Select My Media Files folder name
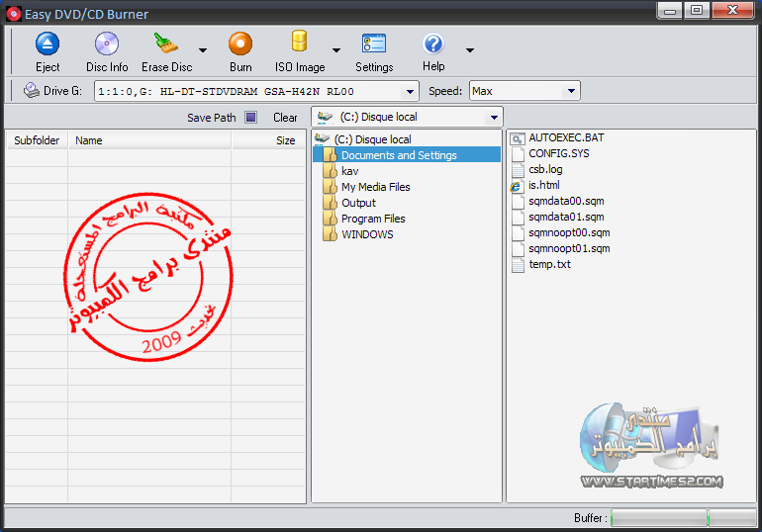Screen dimensions: 762x532 pos(376,187)
